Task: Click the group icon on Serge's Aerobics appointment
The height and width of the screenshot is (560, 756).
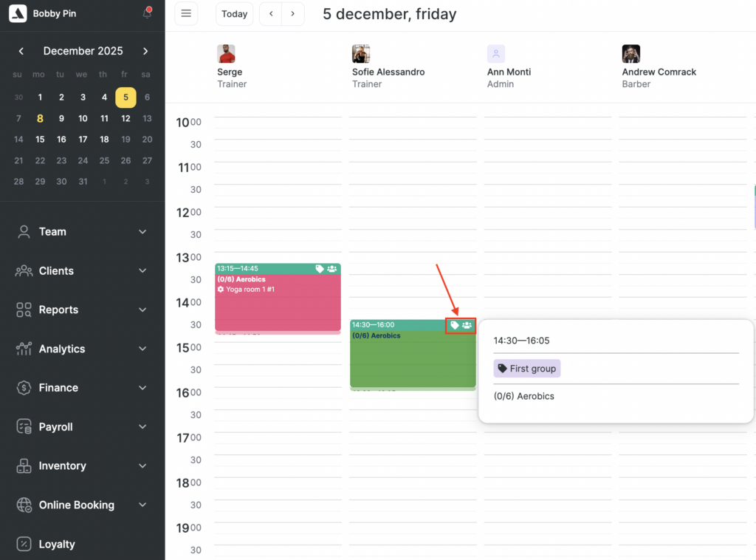Action: [331, 269]
